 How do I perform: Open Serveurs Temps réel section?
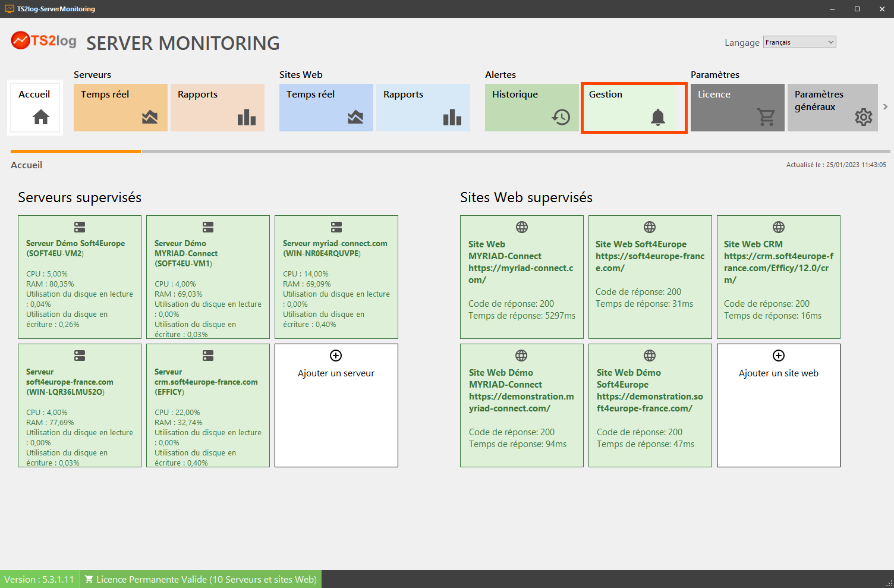pyautogui.click(x=121, y=108)
